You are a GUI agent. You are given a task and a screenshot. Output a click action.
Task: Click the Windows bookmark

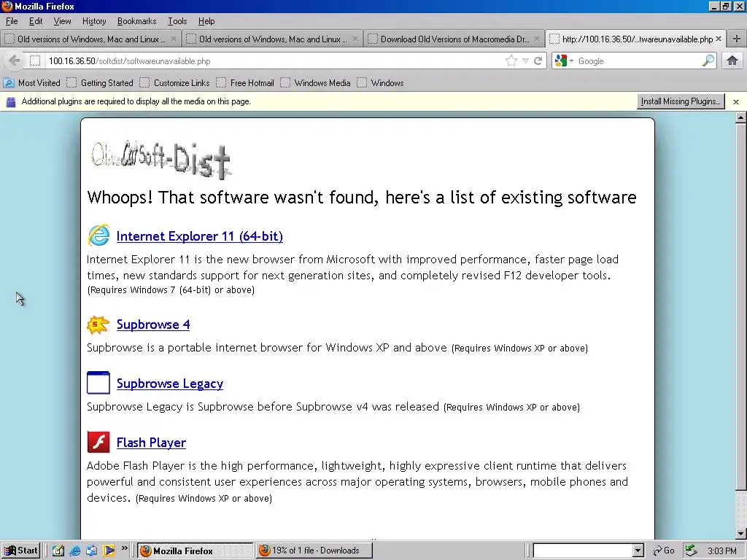tap(380, 83)
